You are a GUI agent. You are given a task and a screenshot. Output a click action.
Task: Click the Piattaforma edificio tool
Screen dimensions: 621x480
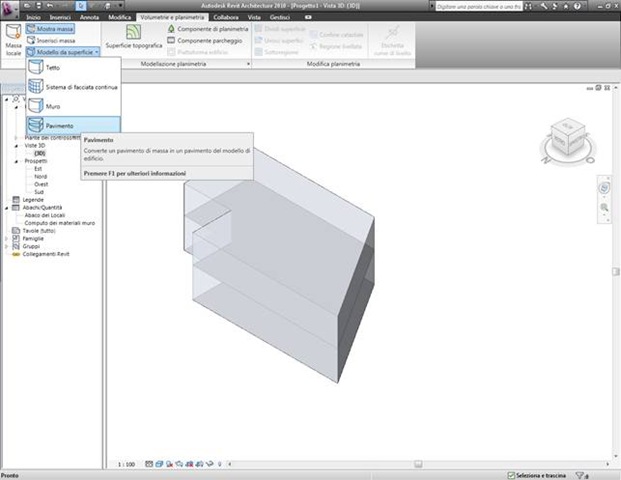click(x=198, y=52)
